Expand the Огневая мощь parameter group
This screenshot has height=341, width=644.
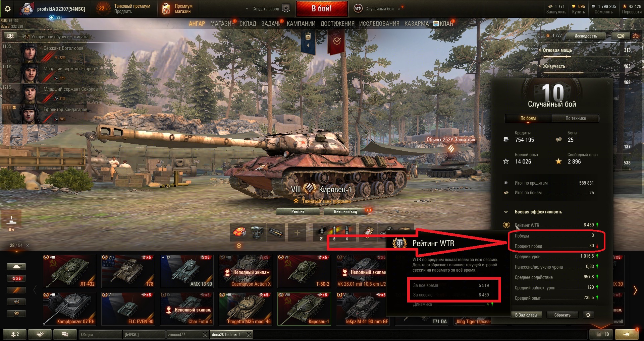[557, 50]
